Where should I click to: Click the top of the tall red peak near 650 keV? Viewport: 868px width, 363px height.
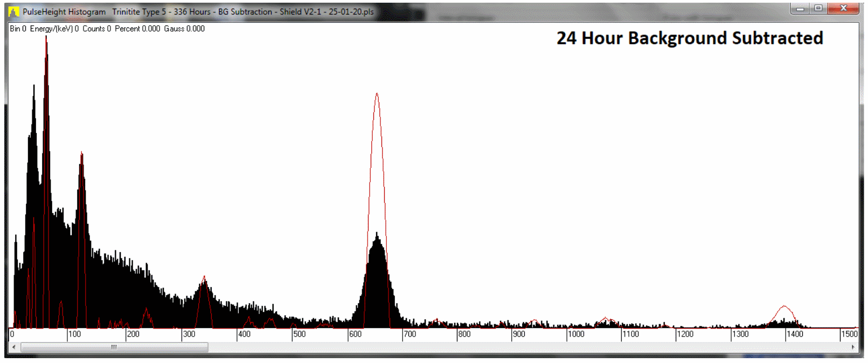pos(377,95)
